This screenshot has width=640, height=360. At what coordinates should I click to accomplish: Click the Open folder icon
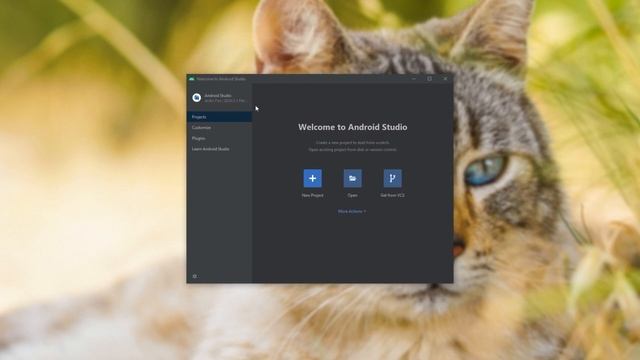tap(352, 178)
